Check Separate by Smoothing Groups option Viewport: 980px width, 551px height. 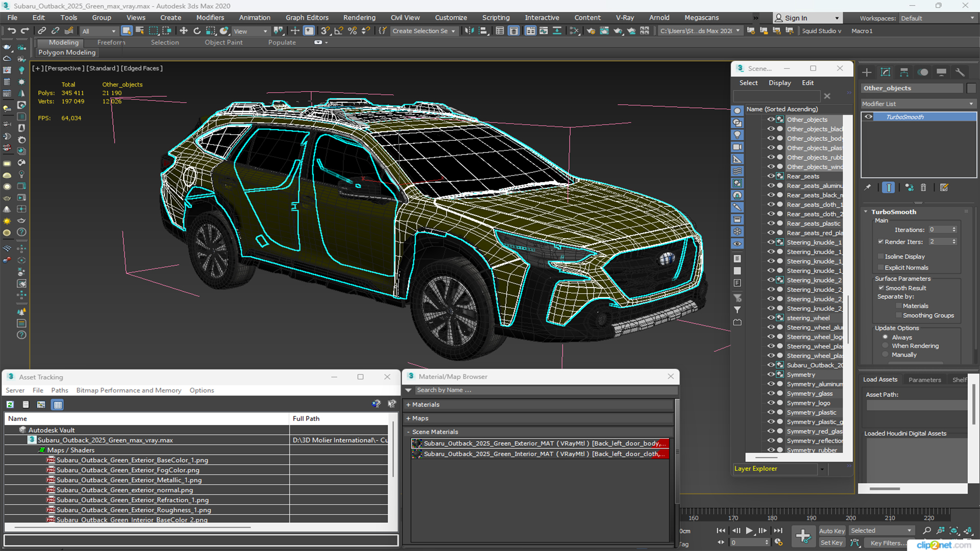[898, 316]
